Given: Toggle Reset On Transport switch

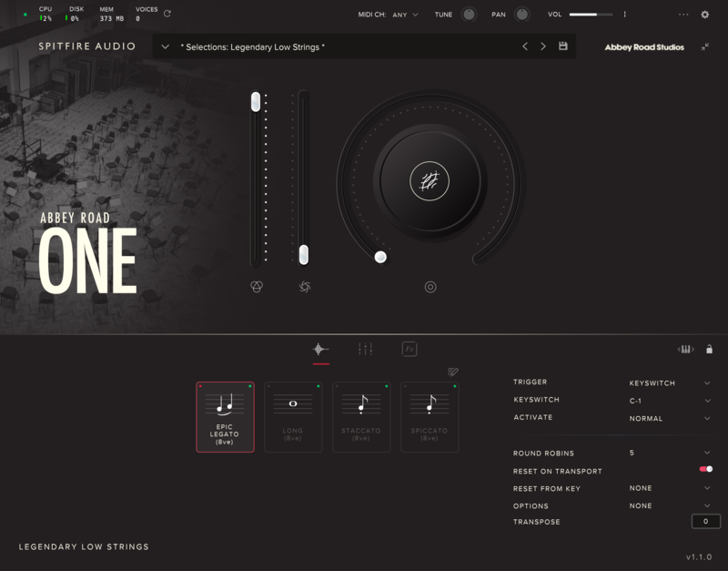Looking at the screenshot, I should pos(706,469).
